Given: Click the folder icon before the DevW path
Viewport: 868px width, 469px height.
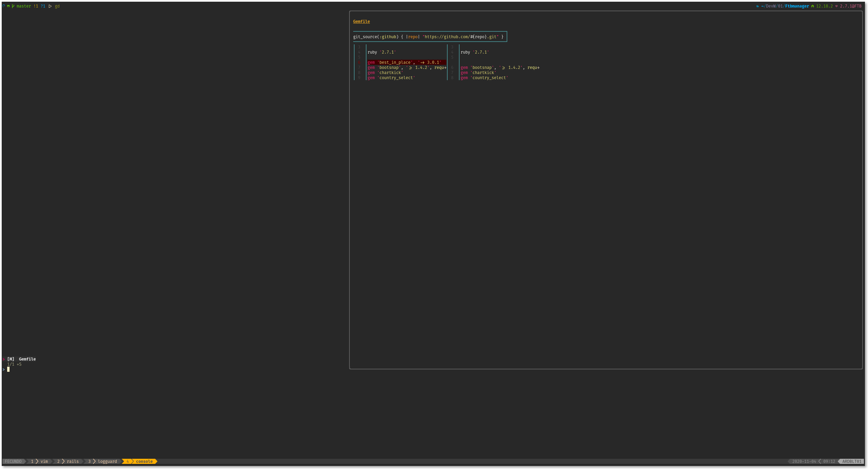Looking at the screenshot, I should click(758, 6).
